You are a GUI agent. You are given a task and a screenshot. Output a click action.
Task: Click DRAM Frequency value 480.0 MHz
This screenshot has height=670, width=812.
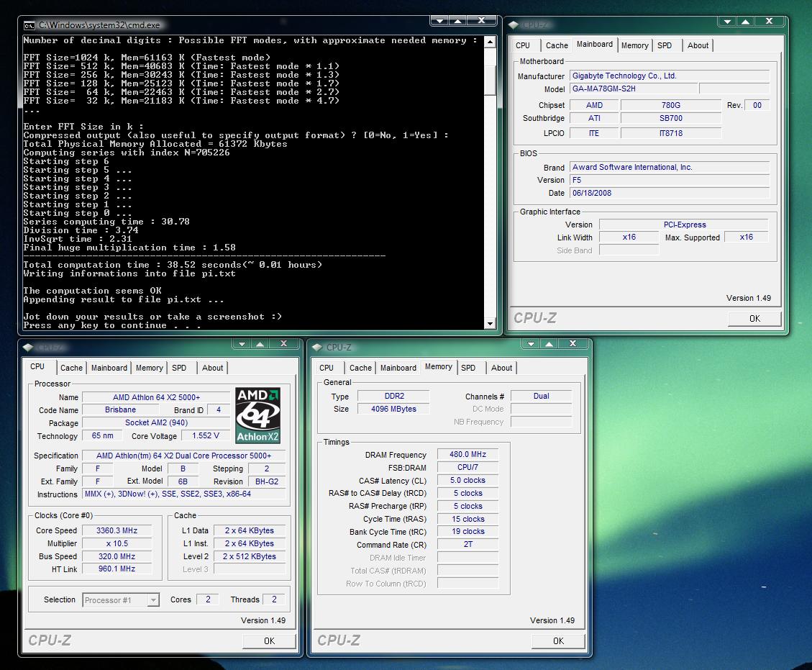pos(467,454)
